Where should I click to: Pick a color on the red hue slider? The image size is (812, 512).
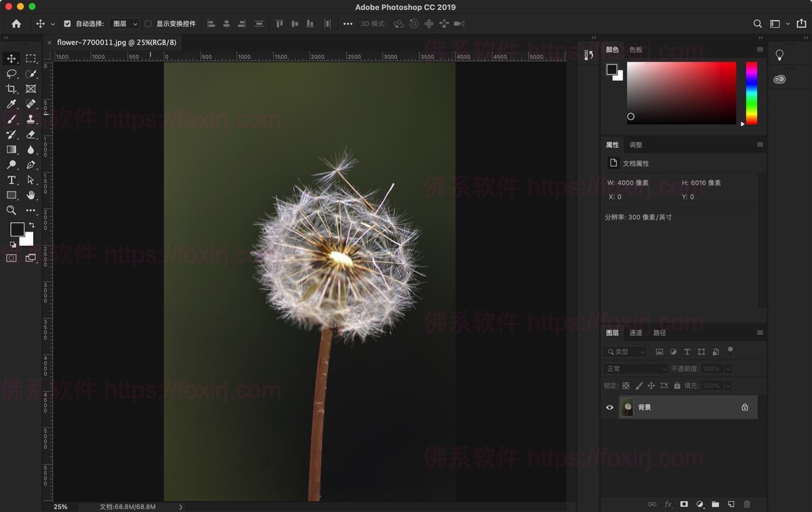pyautogui.click(x=751, y=66)
